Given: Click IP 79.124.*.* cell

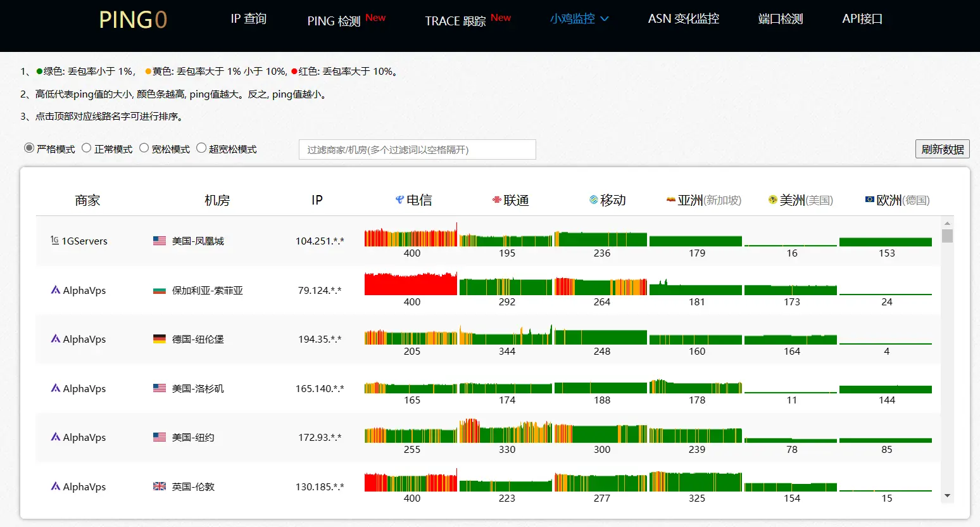Looking at the screenshot, I should [x=320, y=290].
